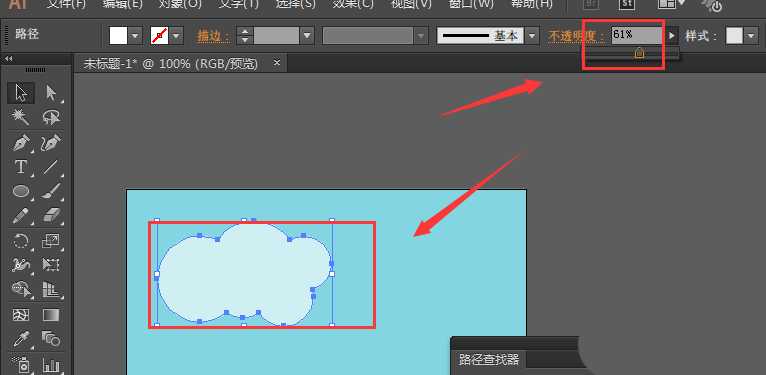Open the 窗口(W) menu
This screenshot has width=766, height=375.
tap(470, 4)
